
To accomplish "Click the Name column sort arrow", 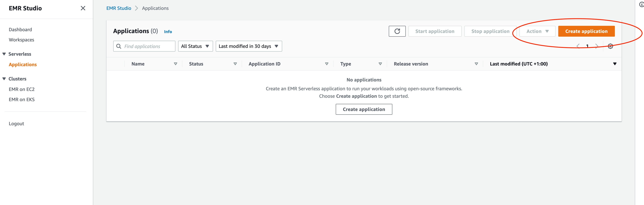I will pyautogui.click(x=176, y=64).
